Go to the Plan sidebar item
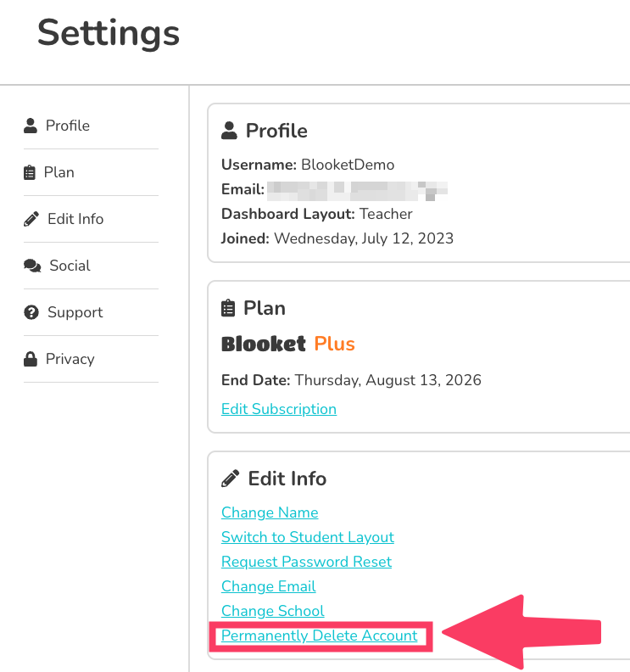Viewport: 630px width, 672px height. coord(59,172)
